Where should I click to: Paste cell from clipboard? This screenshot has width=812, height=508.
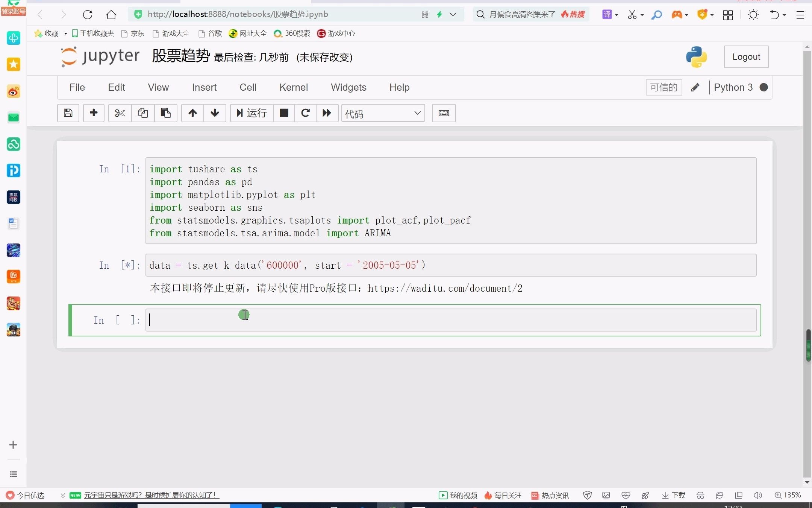[x=165, y=113]
